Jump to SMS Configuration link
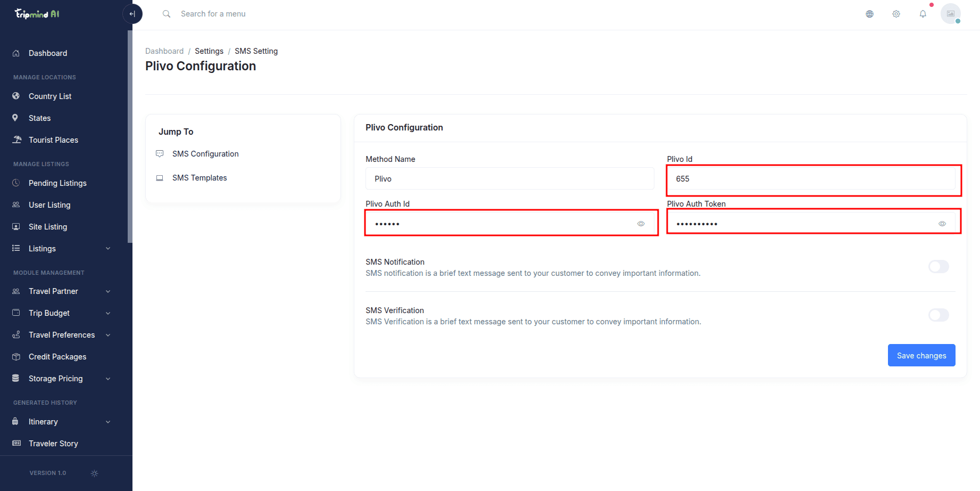 coord(205,153)
